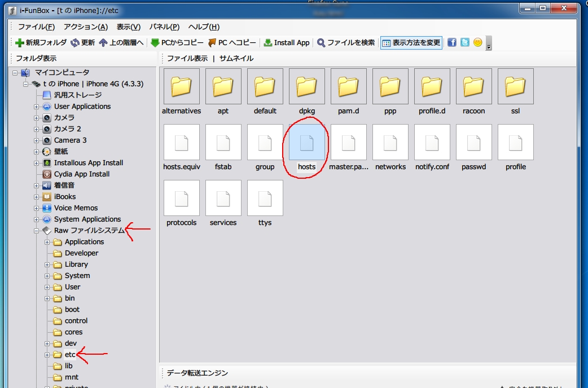
Task: Open the ヘルプ(H) menu
Action: pyautogui.click(x=204, y=27)
